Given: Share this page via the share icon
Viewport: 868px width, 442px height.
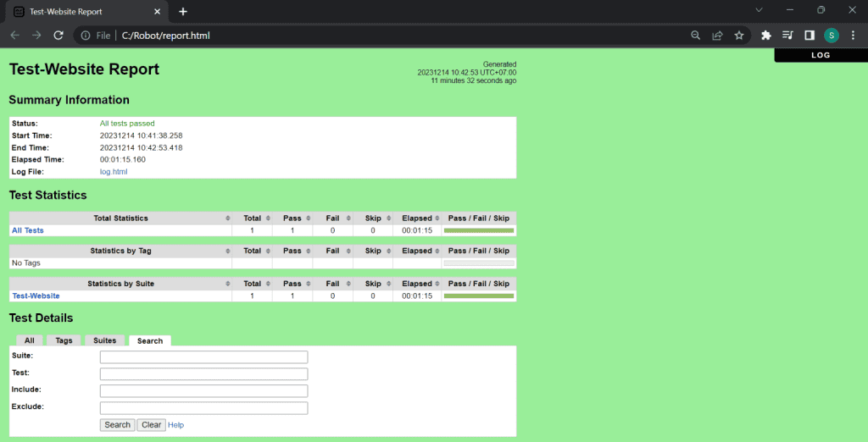Looking at the screenshot, I should [717, 36].
